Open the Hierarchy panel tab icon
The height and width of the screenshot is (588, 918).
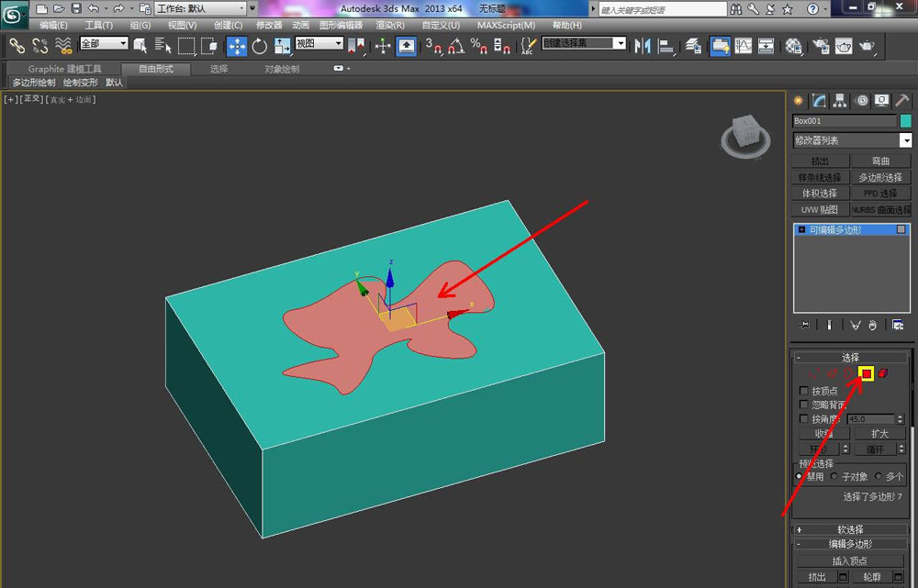pos(840,101)
